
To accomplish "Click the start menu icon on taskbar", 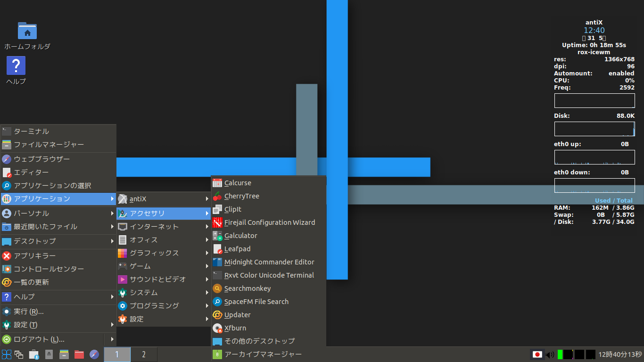I will (7, 354).
